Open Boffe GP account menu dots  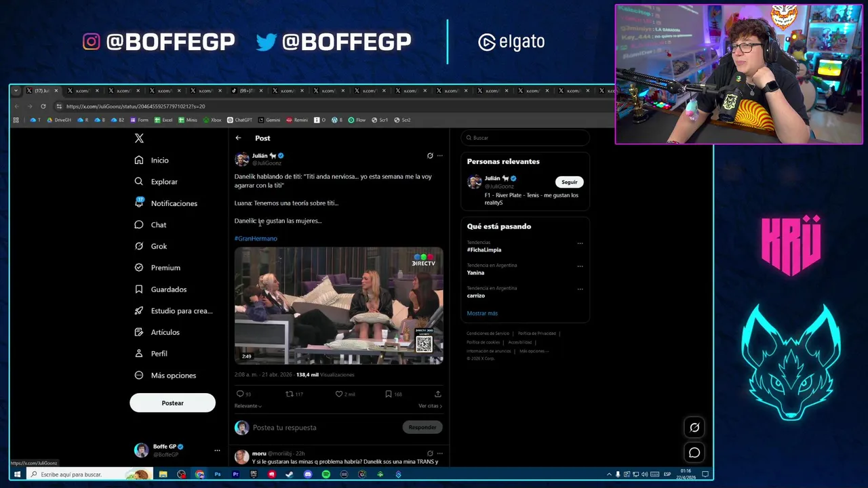coord(217,451)
